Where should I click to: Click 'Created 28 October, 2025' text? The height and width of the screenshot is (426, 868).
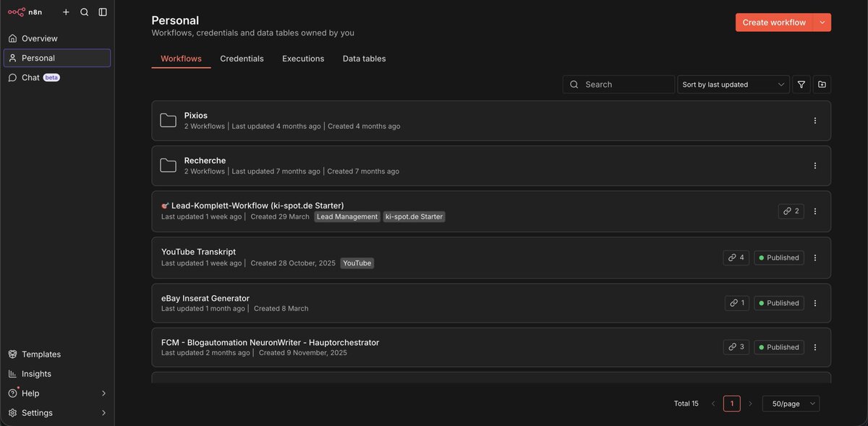point(293,263)
